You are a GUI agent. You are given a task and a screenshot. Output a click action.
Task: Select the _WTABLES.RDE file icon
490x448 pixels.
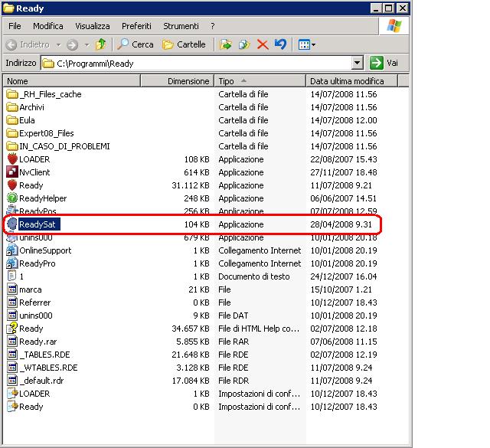click(x=12, y=368)
